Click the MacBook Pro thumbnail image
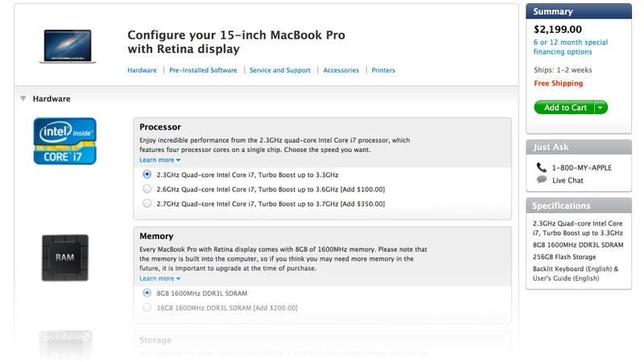This screenshot has width=644, height=362. pyautogui.click(x=68, y=47)
